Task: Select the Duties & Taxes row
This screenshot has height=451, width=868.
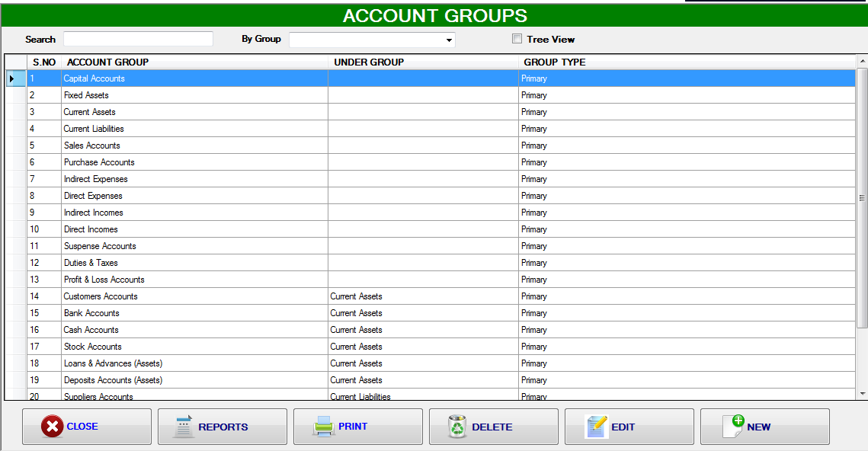Action: pyautogui.click(x=191, y=263)
